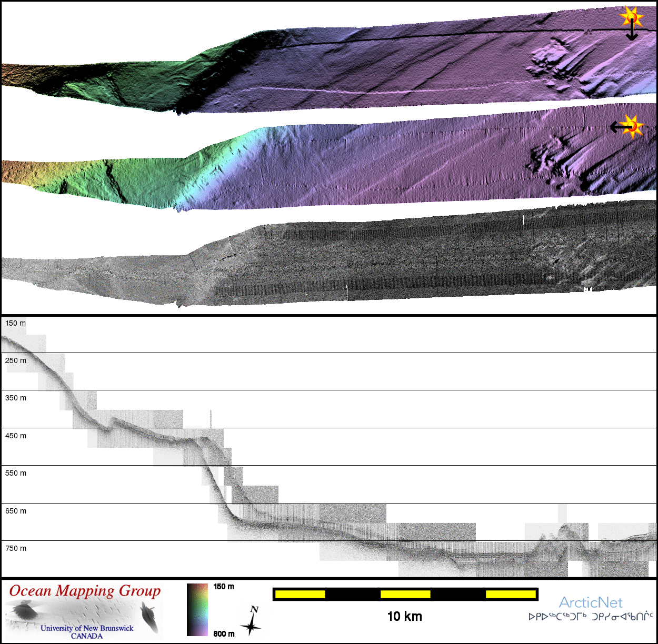This screenshot has width=658, height=644.
Task: Click the 10 km scale bar label
Action: pos(404,617)
